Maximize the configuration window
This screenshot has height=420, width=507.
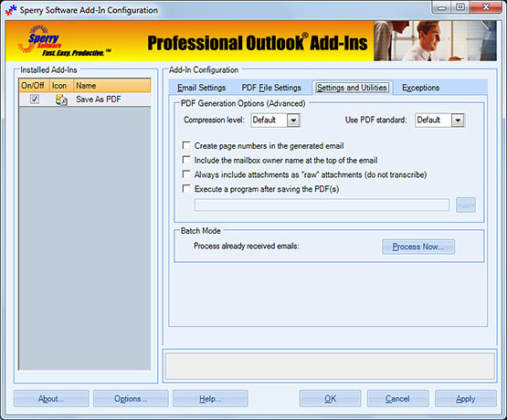460,7
